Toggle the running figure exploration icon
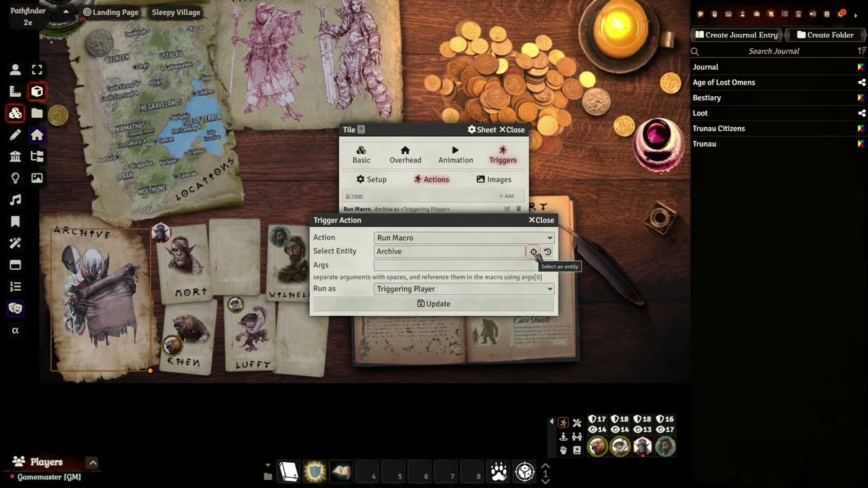The width and height of the screenshot is (868, 488). (x=564, y=423)
